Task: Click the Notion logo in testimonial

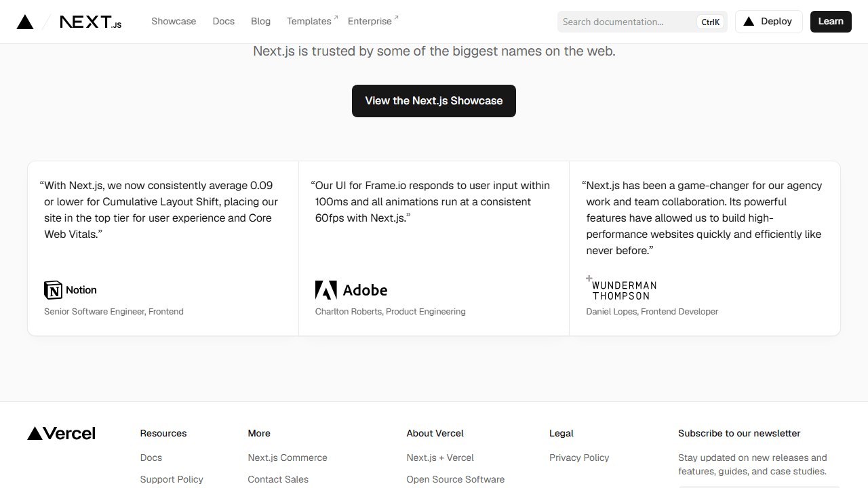Action: [71, 290]
